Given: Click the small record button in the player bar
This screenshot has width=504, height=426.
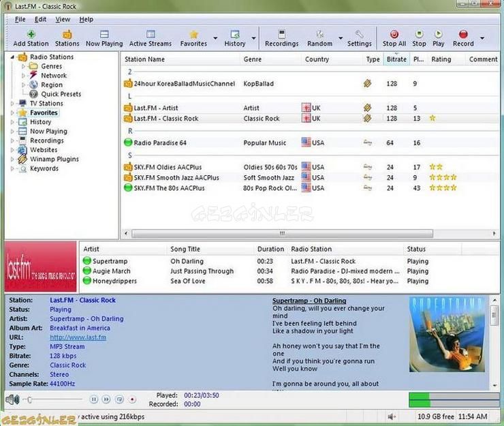Looking at the screenshot, I should click(132, 399).
